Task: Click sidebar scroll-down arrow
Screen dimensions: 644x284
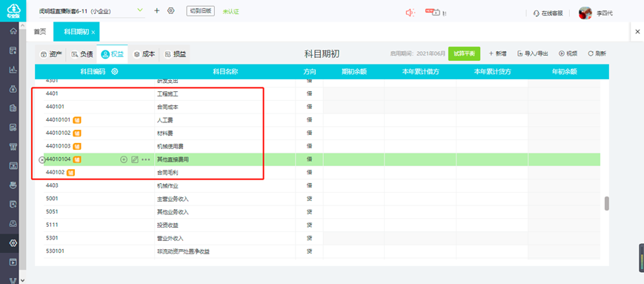Action: pyautogui.click(x=22, y=280)
